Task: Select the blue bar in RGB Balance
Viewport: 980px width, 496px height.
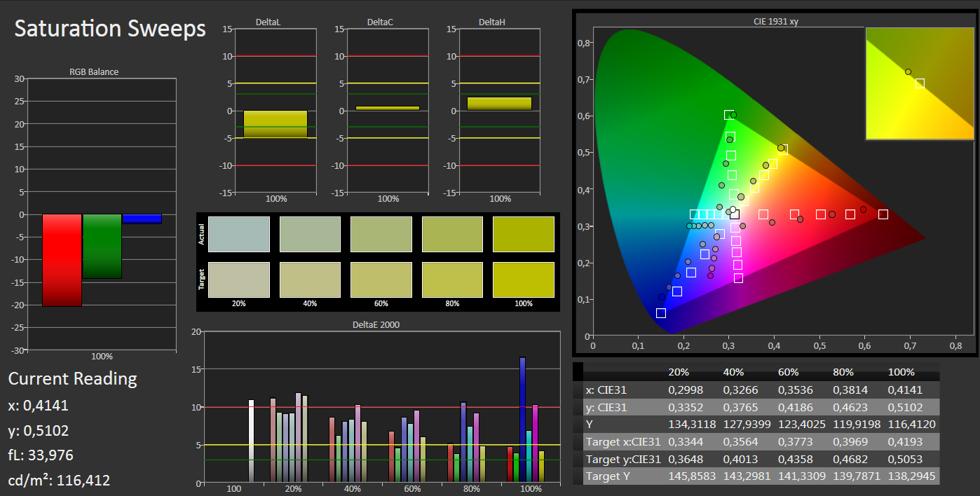Action: (142, 219)
